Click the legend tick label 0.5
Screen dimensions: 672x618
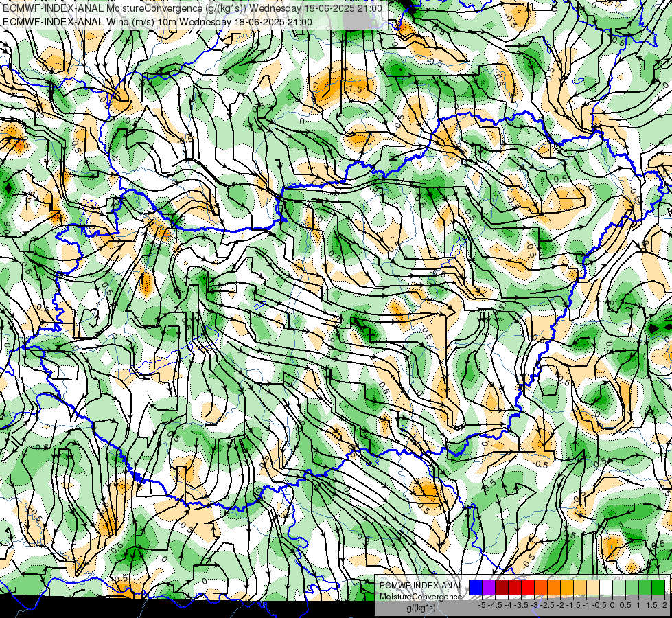point(625,605)
